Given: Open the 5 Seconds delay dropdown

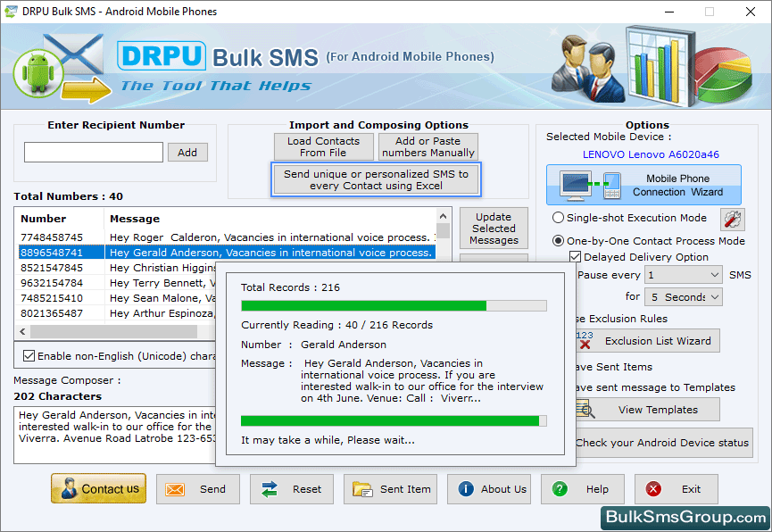Looking at the screenshot, I should (x=684, y=297).
